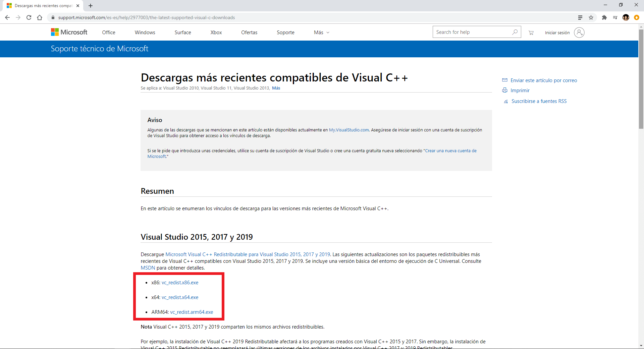Click the Microsoft logo
The width and height of the screenshot is (644, 349).
tap(69, 32)
